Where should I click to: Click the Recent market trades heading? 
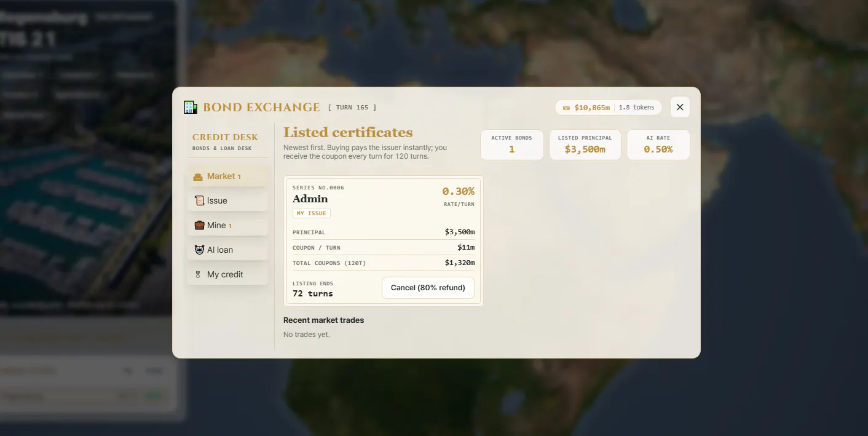click(x=323, y=320)
